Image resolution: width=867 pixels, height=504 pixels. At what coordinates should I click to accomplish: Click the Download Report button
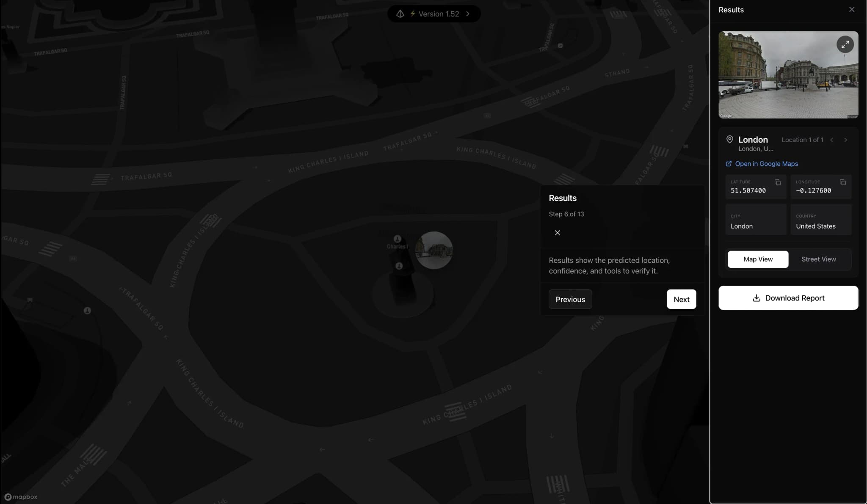coord(788,297)
